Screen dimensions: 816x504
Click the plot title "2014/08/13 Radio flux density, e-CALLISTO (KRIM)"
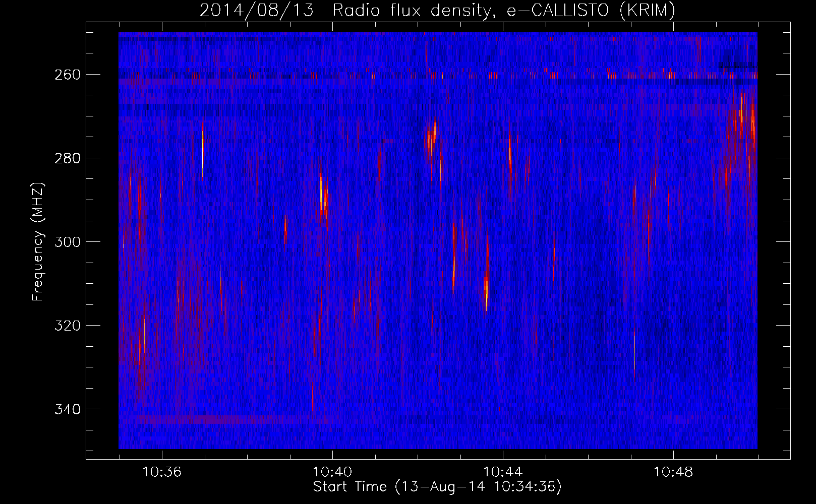pyautogui.click(x=437, y=10)
